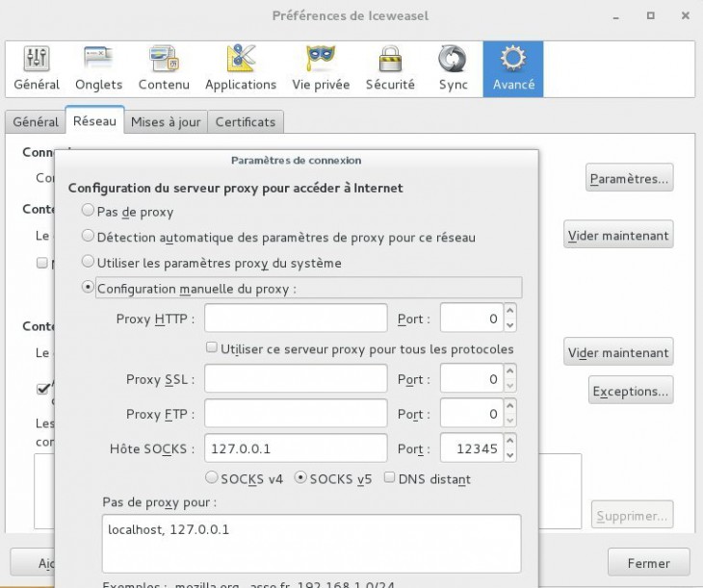Open the Applications preferences panel
This screenshot has width=703, height=588.
pyautogui.click(x=240, y=68)
